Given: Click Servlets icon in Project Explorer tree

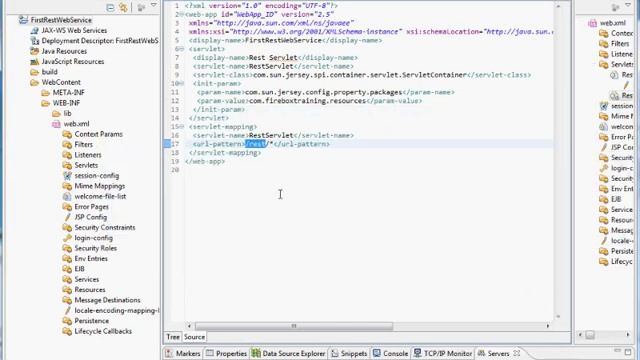Looking at the screenshot, I should click(x=67, y=165).
